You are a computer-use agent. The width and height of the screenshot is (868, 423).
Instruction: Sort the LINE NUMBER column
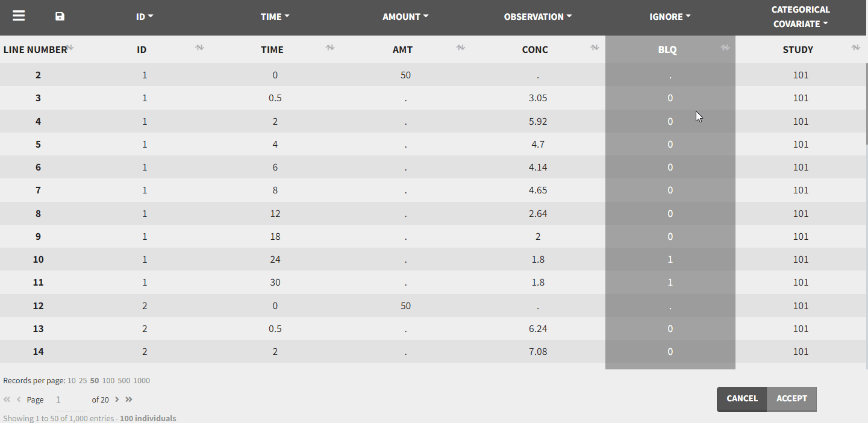(x=70, y=48)
